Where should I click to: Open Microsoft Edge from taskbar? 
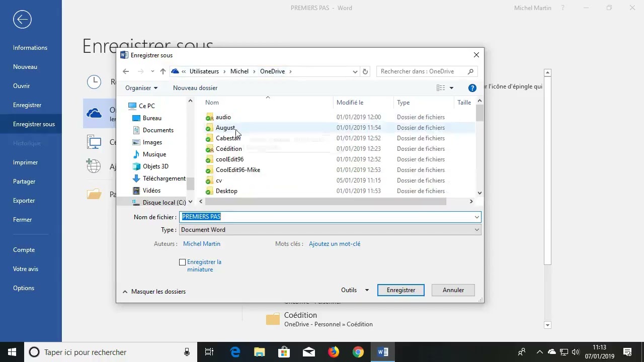click(x=235, y=352)
